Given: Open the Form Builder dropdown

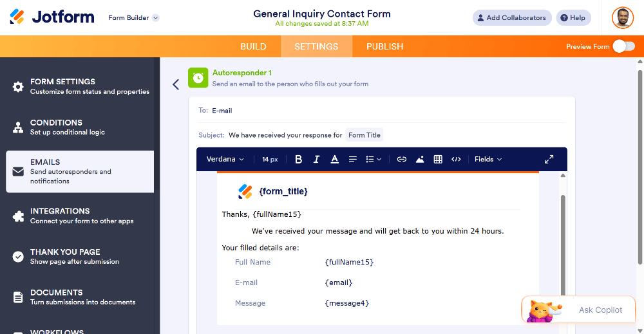Looking at the screenshot, I should point(133,17).
